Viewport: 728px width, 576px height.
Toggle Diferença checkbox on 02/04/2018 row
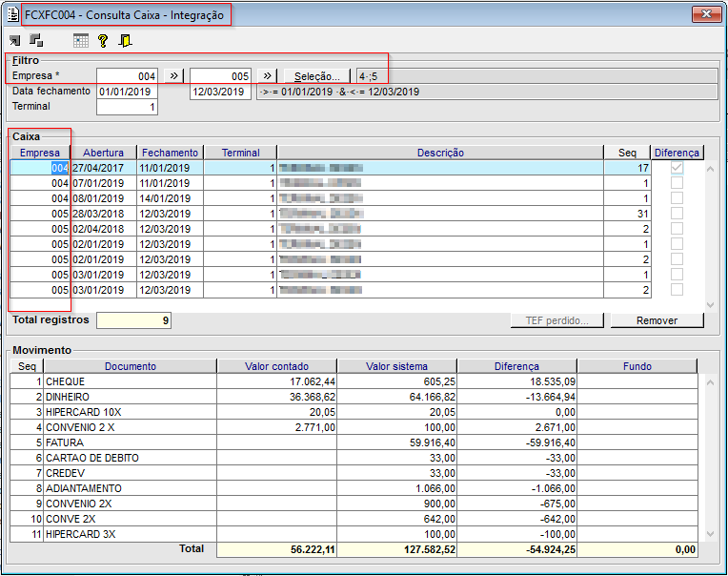[677, 229]
